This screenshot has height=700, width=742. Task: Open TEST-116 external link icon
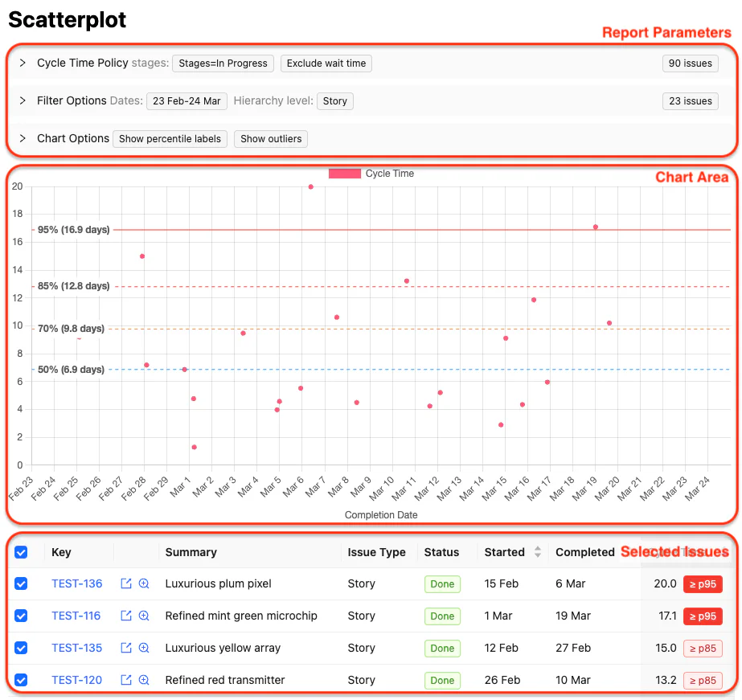pos(126,616)
